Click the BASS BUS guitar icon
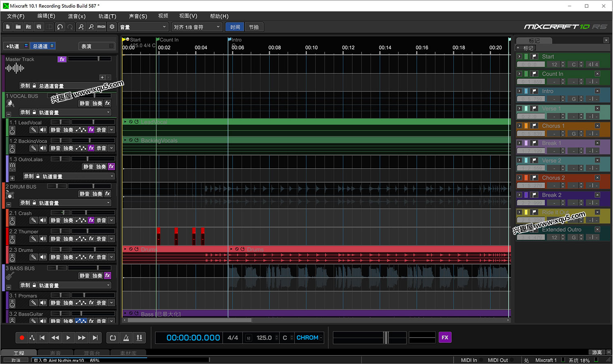 click(x=10, y=277)
